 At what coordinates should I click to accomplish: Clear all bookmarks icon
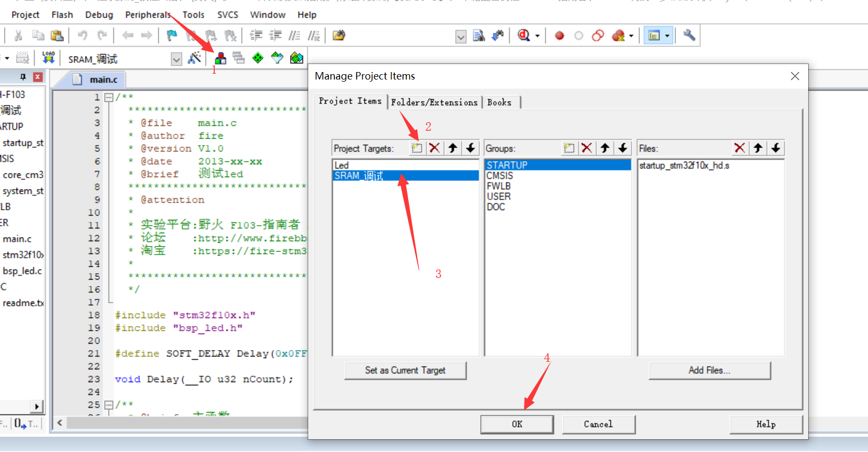tap(231, 36)
